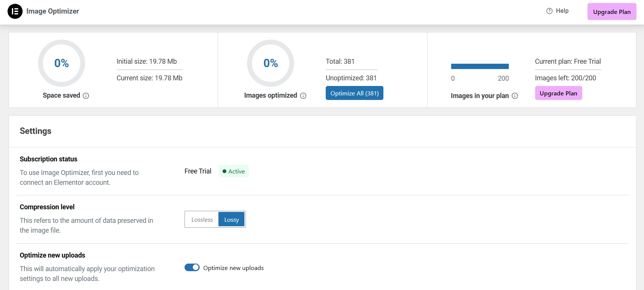Click 'Total: 381' text
Image resolution: width=644 pixels, height=290 pixels.
tap(340, 61)
